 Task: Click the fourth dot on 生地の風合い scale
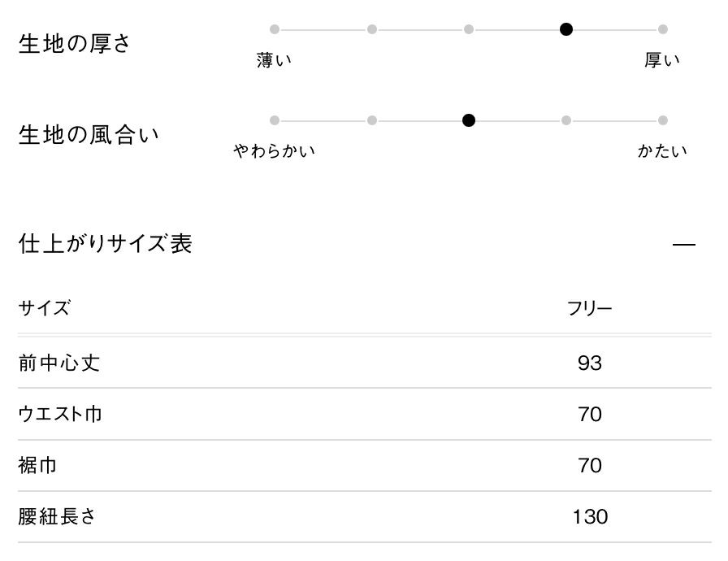(x=566, y=120)
